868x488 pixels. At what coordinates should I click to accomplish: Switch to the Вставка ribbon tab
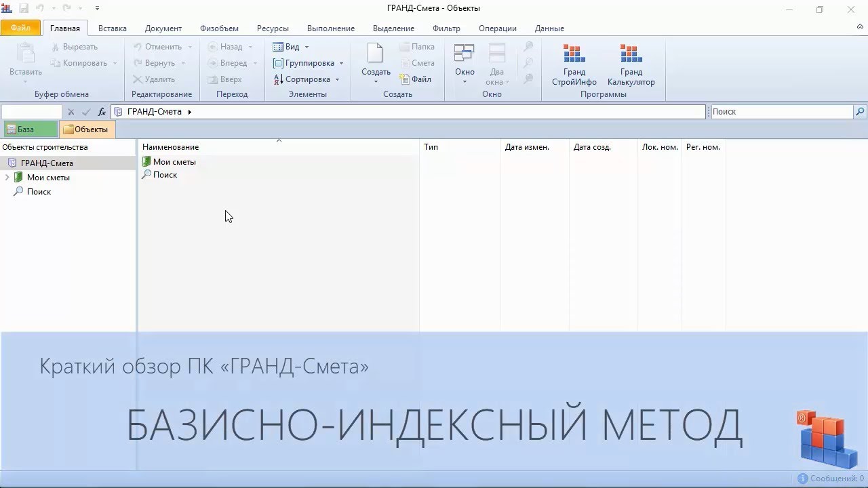112,28
